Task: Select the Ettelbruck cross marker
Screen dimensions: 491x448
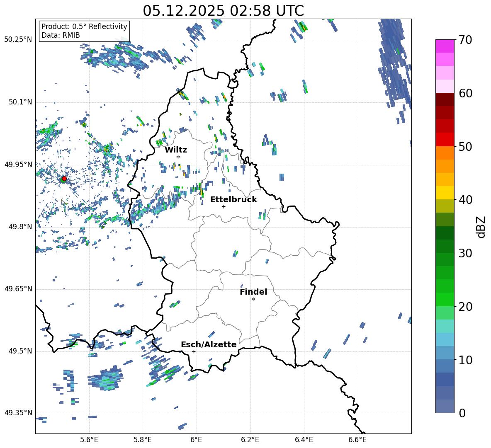Action: [224, 206]
